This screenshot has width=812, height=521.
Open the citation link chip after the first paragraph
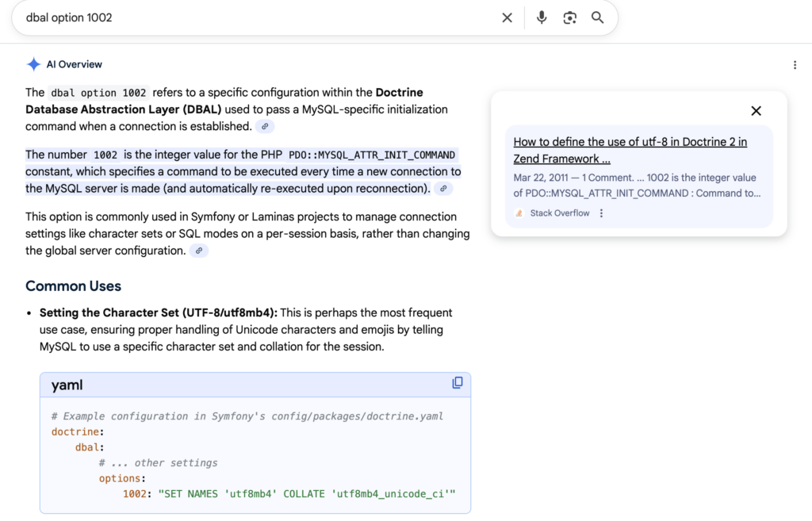tap(265, 126)
